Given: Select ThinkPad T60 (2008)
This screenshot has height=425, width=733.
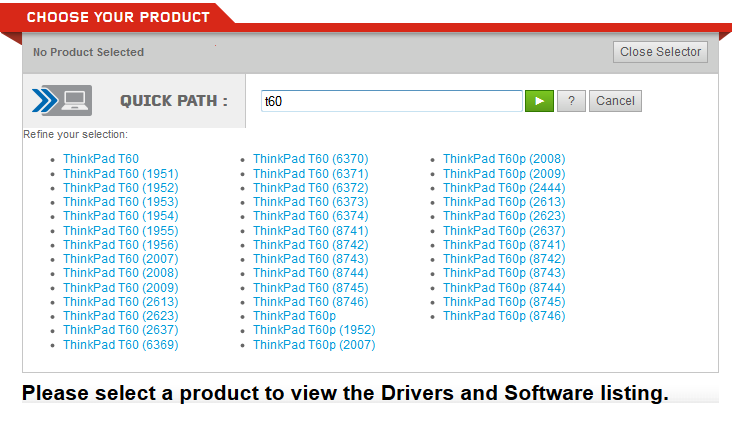Looking at the screenshot, I should tap(121, 273).
